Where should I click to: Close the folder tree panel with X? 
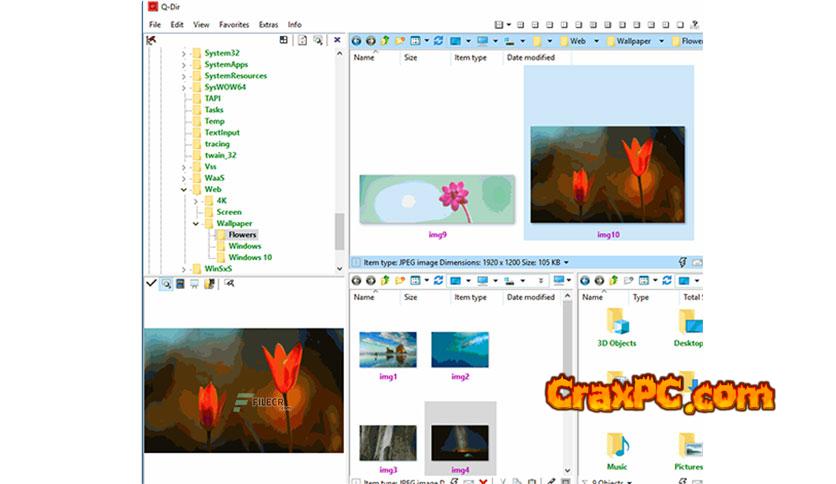tap(337, 40)
